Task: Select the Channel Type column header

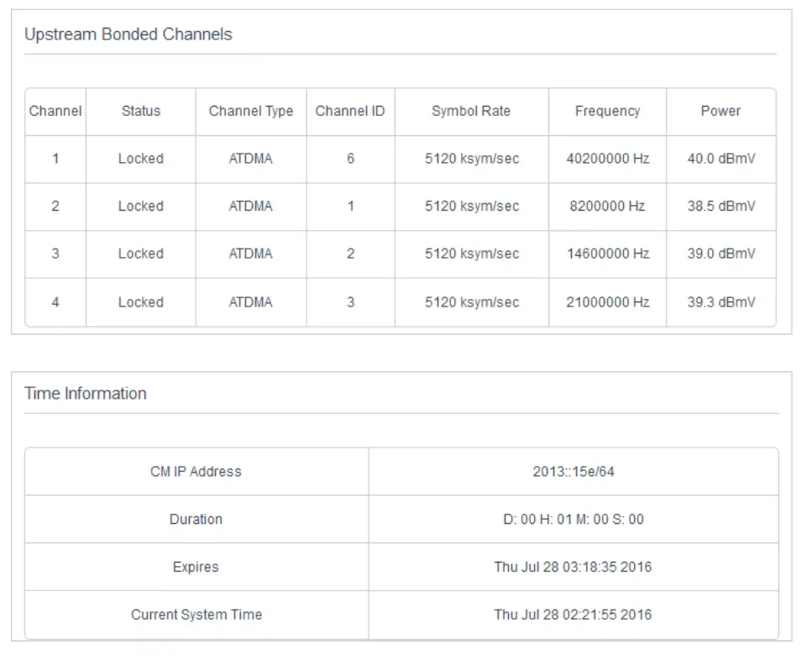Action: pos(251,111)
